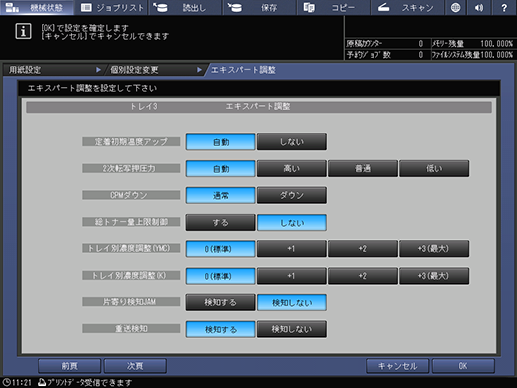Click the CPMダウン label
Image resolution: width=517 pixels, height=388 pixels.
coord(131,195)
